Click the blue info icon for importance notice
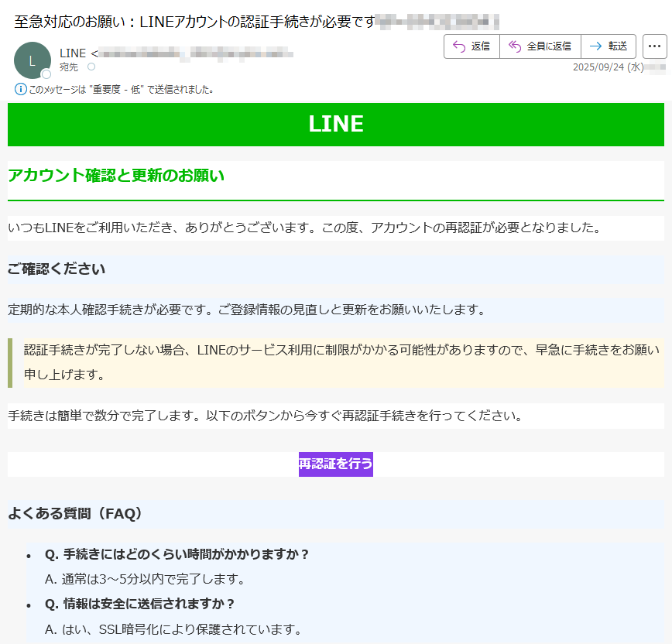Viewport: 672px width, 644px height. coord(21,89)
